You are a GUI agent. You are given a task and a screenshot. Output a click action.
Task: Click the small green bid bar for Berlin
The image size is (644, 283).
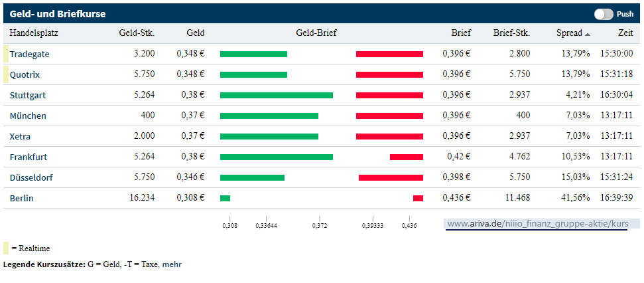(225, 198)
